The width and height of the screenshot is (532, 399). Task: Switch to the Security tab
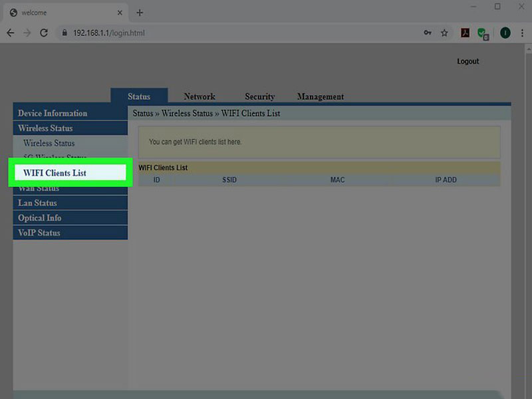[259, 96]
